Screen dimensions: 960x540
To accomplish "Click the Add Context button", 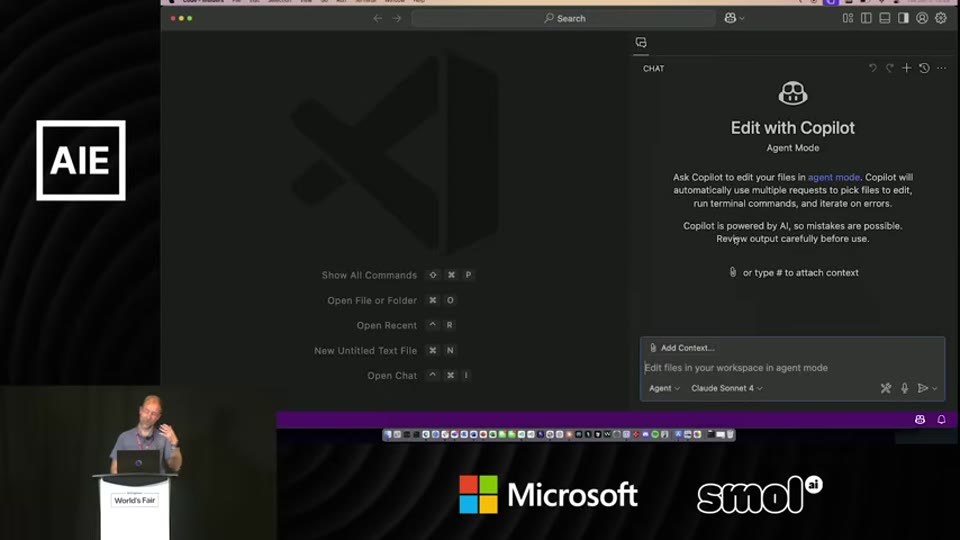I will pos(681,348).
